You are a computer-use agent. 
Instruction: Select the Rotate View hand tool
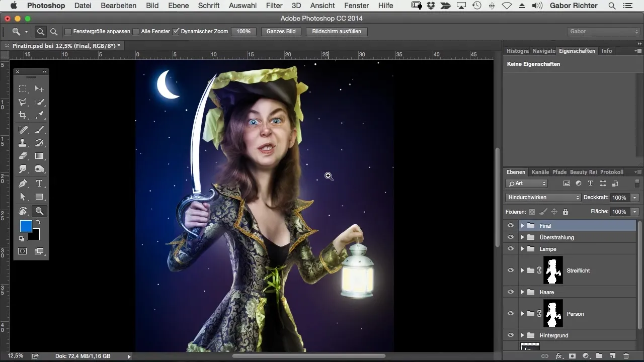pyautogui.click(x=23, y=211)
